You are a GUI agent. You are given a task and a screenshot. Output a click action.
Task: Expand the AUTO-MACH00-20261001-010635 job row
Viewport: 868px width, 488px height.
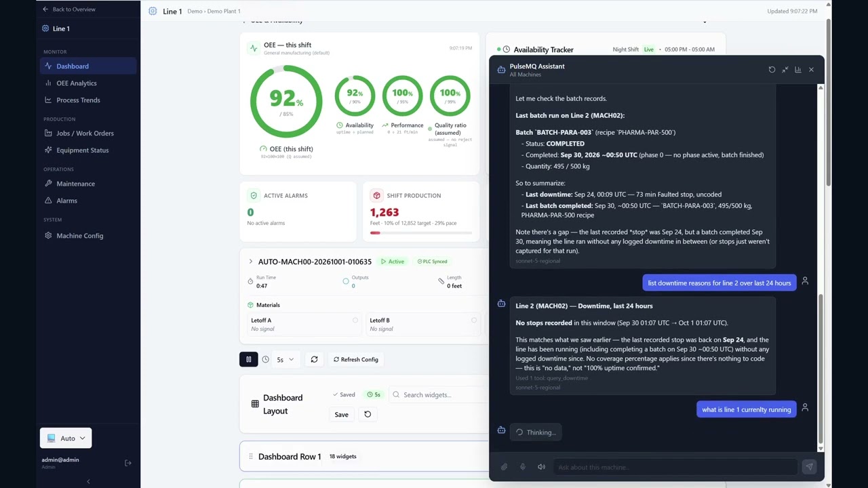point(250,262)
